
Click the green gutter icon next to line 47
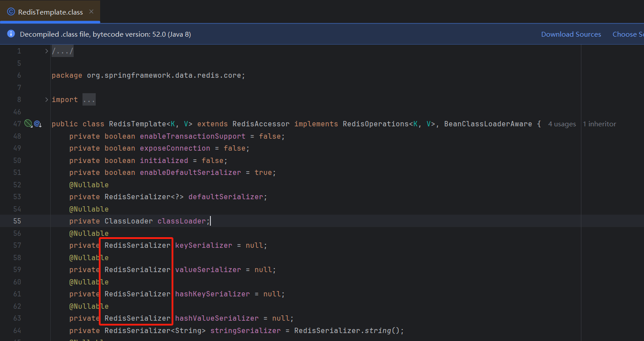(28, 124)
